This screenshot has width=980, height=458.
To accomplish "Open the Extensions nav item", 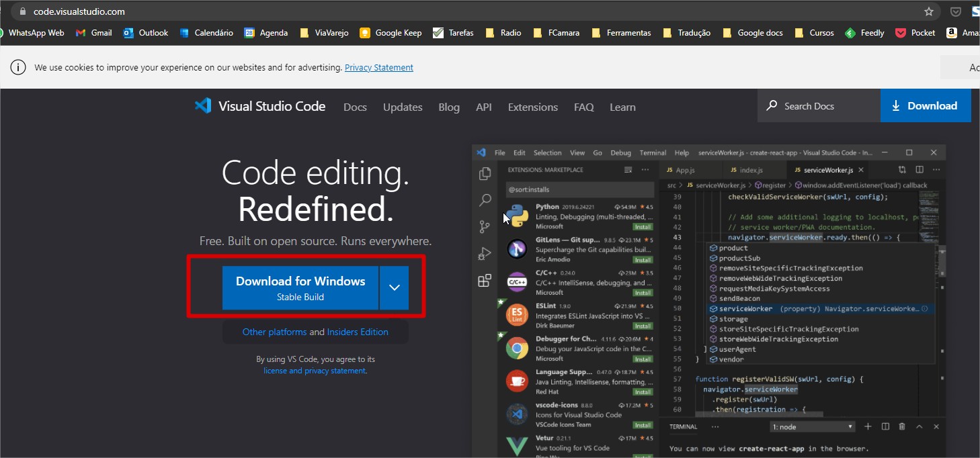I will pyautogui.click(x=533, y=107).
